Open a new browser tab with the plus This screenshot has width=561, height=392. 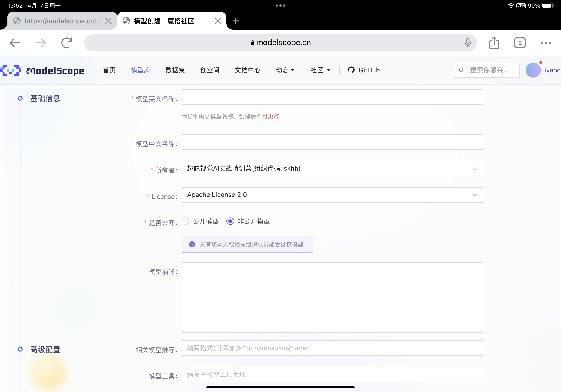click(x=235, y=21)
